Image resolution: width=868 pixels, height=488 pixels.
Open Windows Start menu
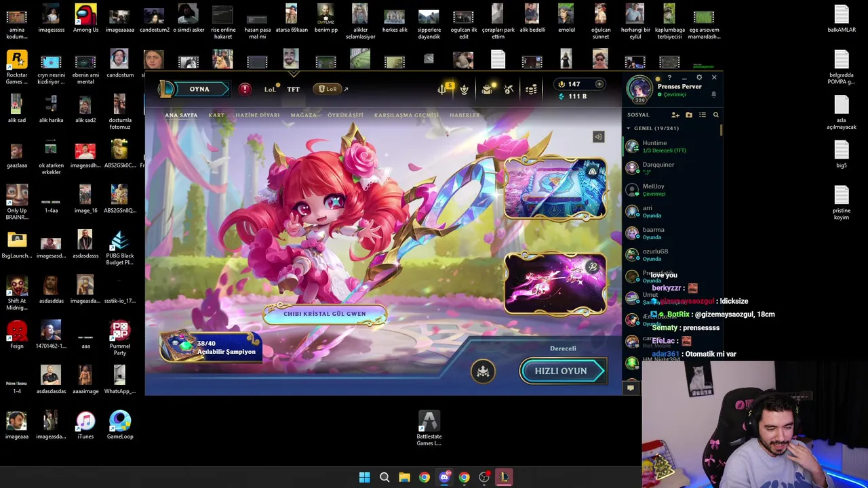pos(364,477)
